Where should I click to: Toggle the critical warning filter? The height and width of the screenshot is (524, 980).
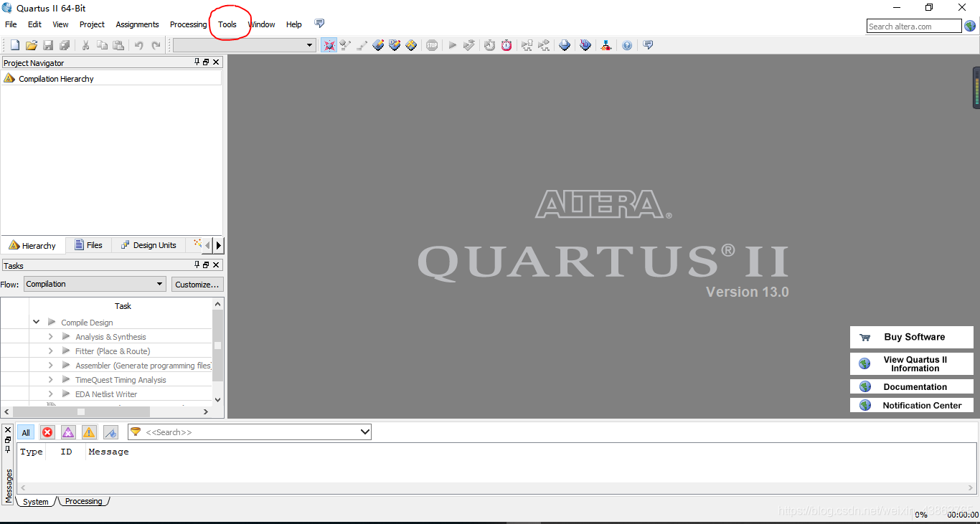click(x=68, y=432)
